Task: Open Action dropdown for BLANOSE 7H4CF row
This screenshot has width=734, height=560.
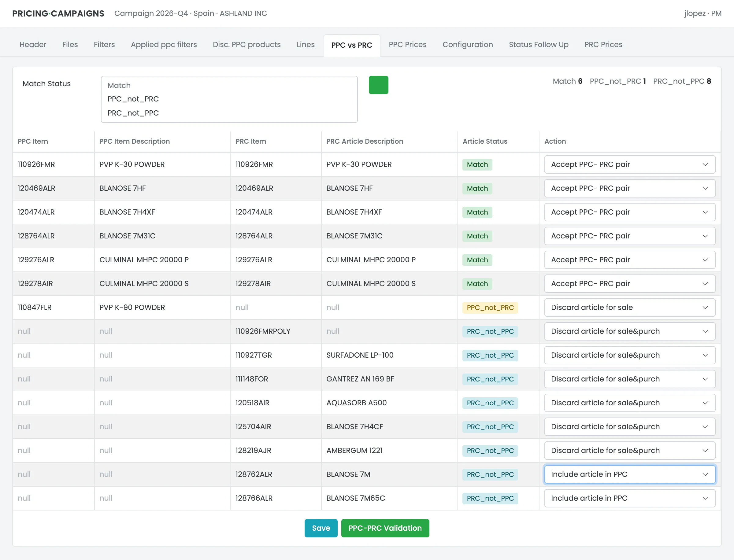Action: (x=630, y=427)
